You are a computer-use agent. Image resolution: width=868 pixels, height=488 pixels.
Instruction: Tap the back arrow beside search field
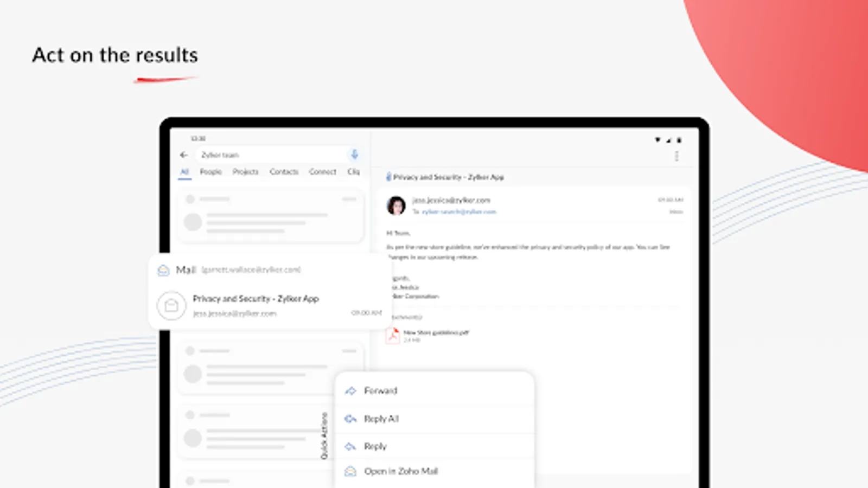(184, 155)
